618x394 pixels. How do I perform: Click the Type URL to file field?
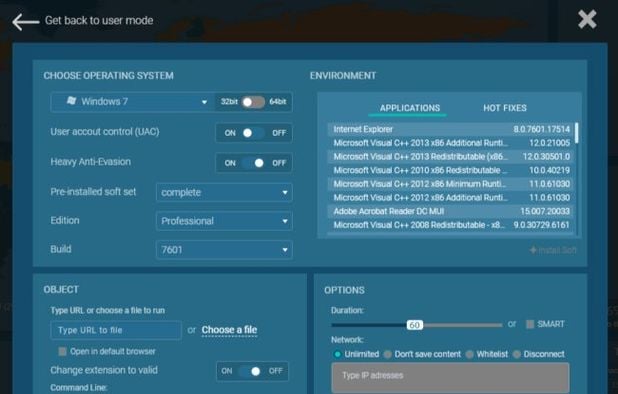click(x=116, y=330)
